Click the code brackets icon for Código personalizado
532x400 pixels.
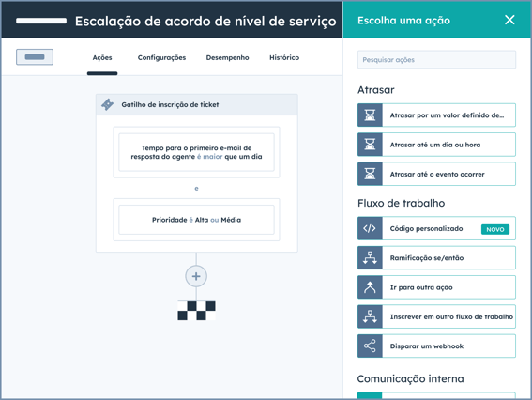(370, 228)
